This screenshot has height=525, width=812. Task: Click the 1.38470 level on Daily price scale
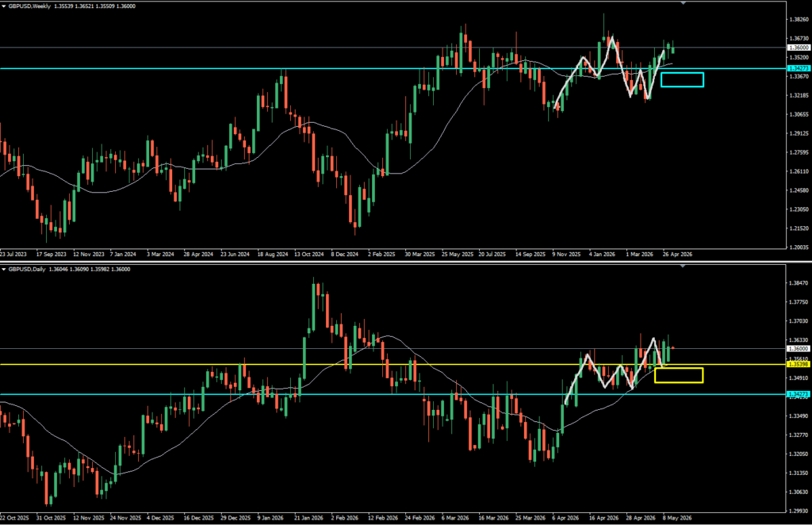click(x=799, y=283)
